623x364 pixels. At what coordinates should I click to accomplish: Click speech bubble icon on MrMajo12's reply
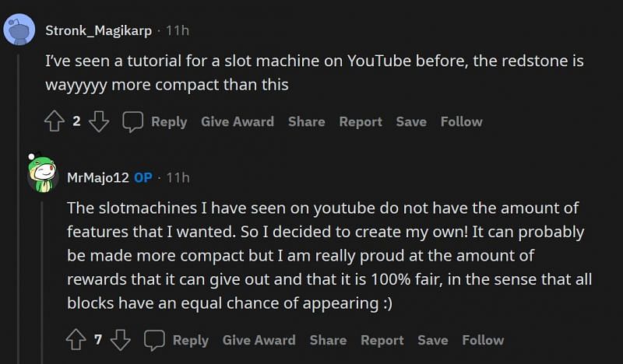pyautogui.click(x=155, y=340)
